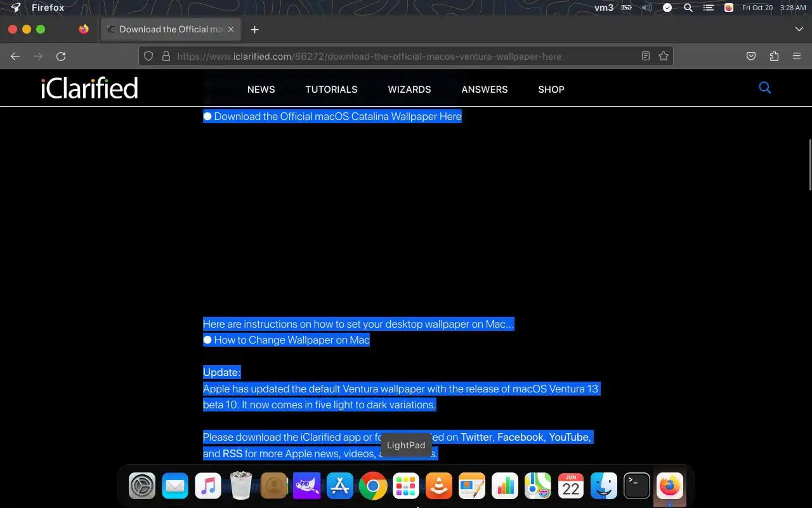This screenshot has height=508, width=812.
Task: Launch GIMP from the dock
Action: [307, 486]
